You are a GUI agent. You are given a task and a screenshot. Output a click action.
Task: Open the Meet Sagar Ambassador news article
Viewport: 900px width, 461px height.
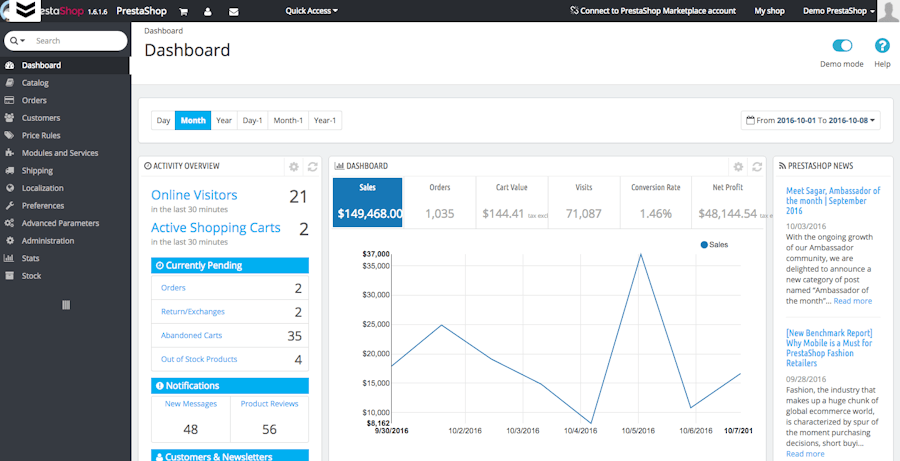833,201
